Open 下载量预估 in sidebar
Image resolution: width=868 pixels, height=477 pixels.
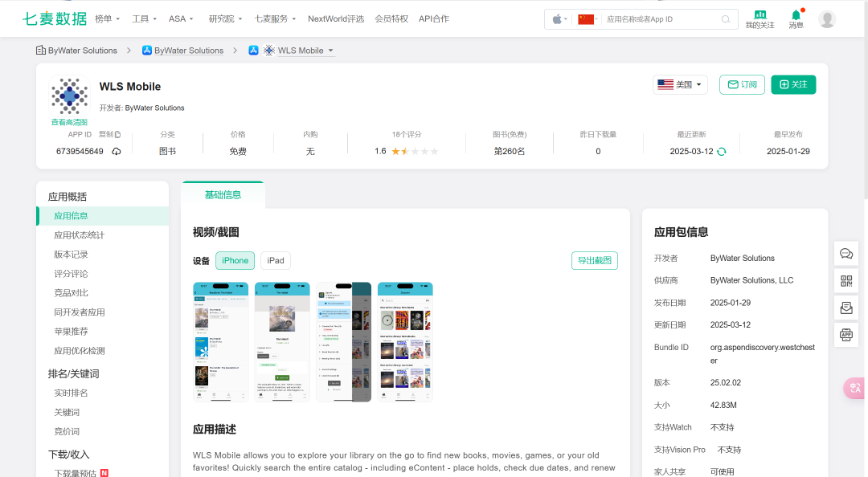coord(76,473)
